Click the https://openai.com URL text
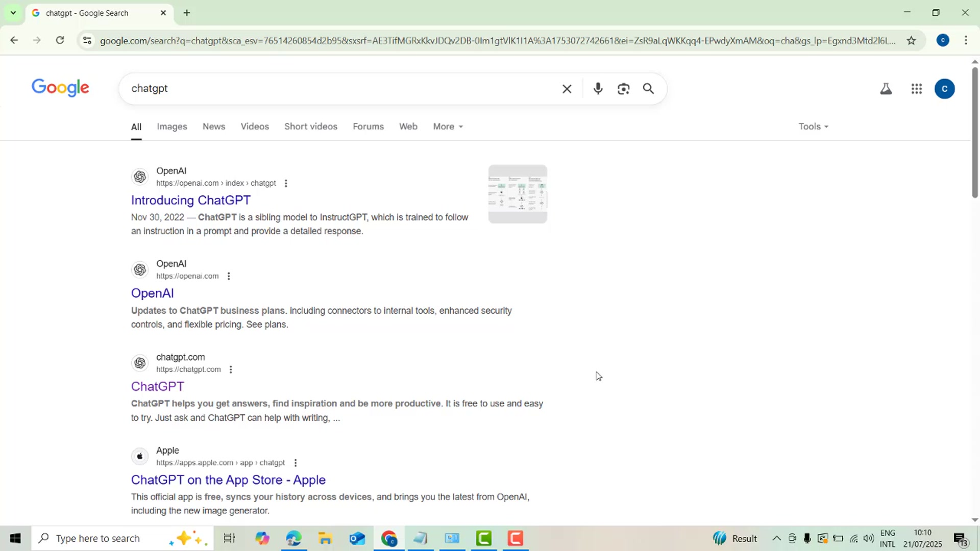980x551 pixels. (x=187, y=276)
